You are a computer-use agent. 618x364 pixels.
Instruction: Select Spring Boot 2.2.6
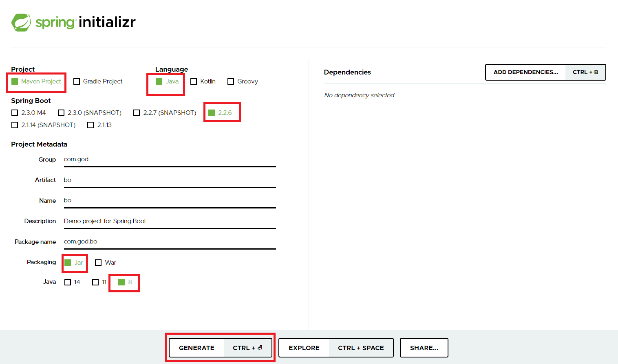220,113
